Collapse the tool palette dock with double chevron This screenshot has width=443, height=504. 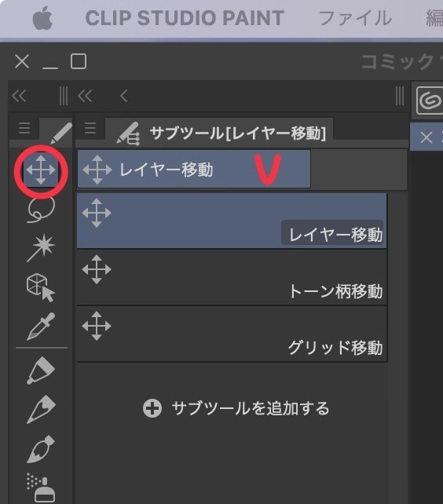click(x=19, y=96)
